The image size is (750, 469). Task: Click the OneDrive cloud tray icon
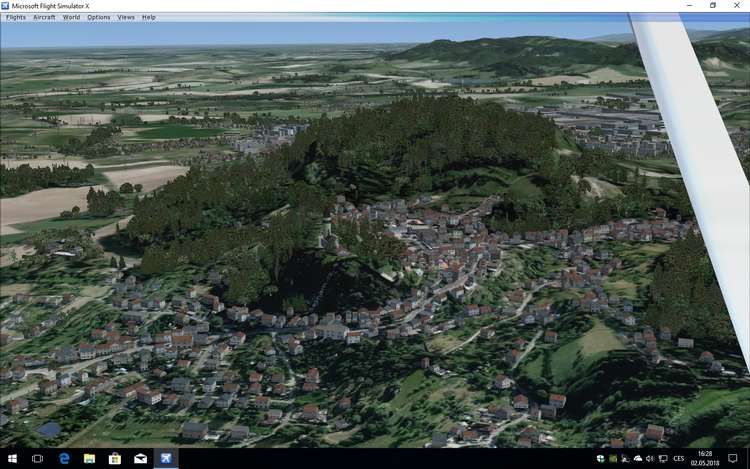(638, 458)
